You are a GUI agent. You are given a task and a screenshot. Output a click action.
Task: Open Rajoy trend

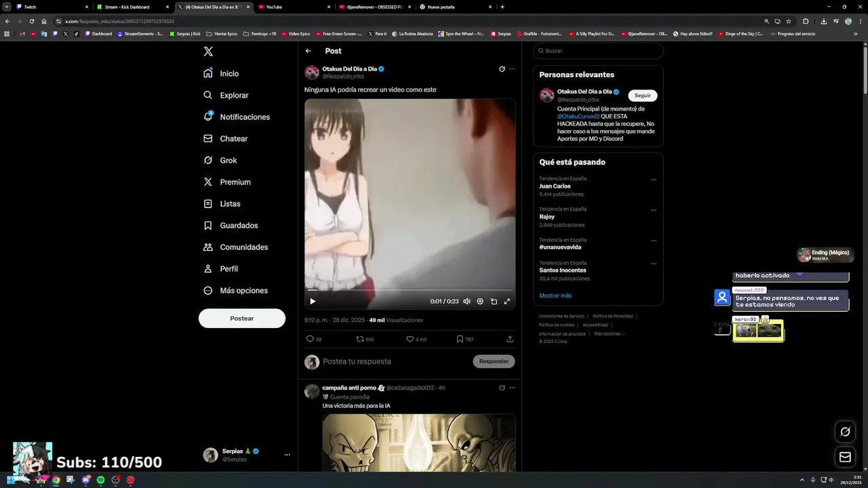547,217
